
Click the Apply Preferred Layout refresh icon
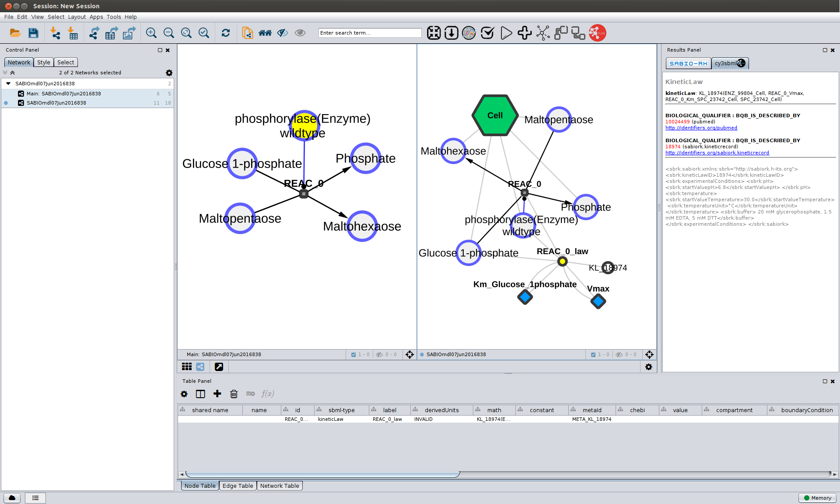click(226, 33)
